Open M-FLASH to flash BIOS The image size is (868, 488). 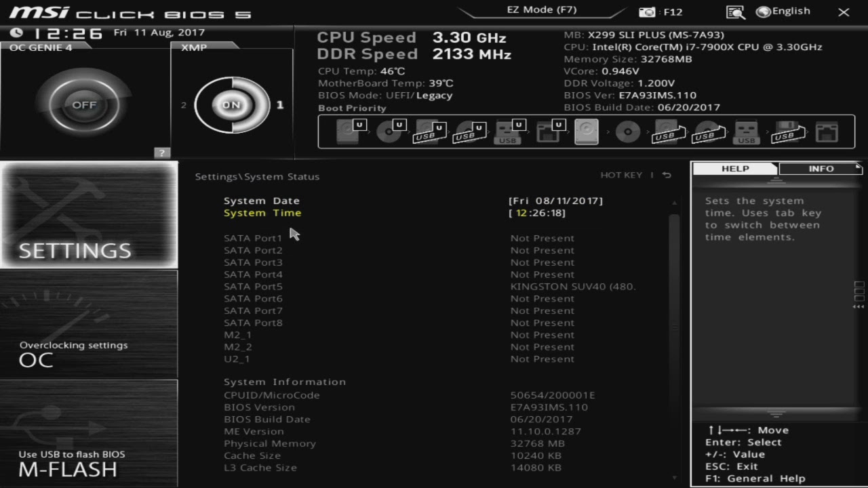(x=89, y=433)
